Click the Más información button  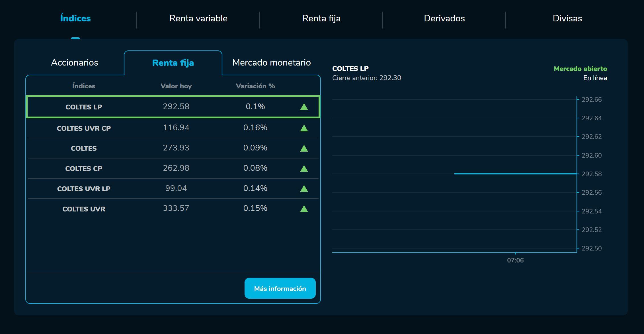[280, 288]
